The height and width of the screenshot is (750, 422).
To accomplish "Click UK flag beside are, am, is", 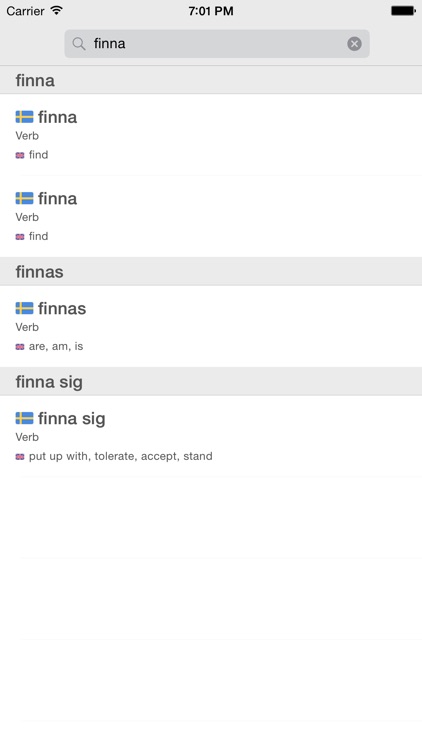I will 20,347.
